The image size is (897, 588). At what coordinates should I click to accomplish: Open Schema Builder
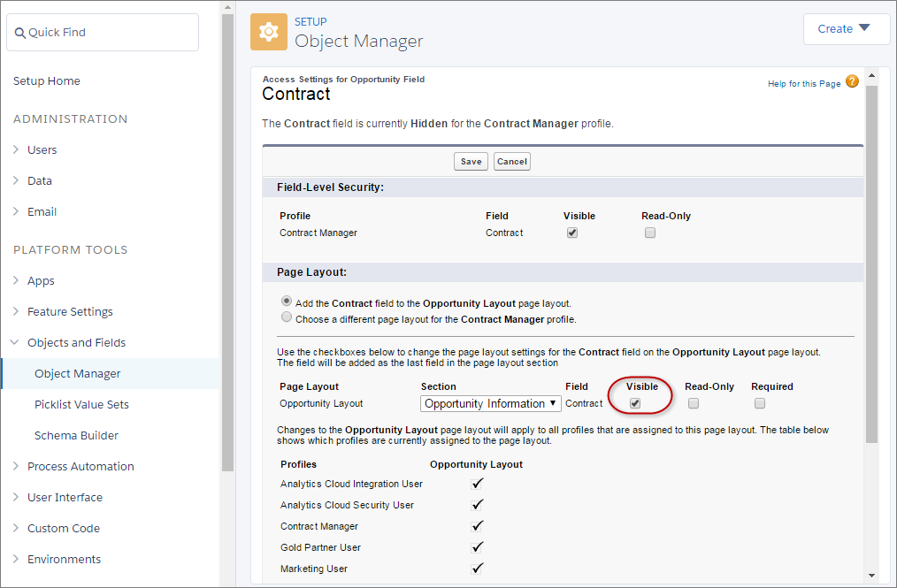(x=77, y=435)
